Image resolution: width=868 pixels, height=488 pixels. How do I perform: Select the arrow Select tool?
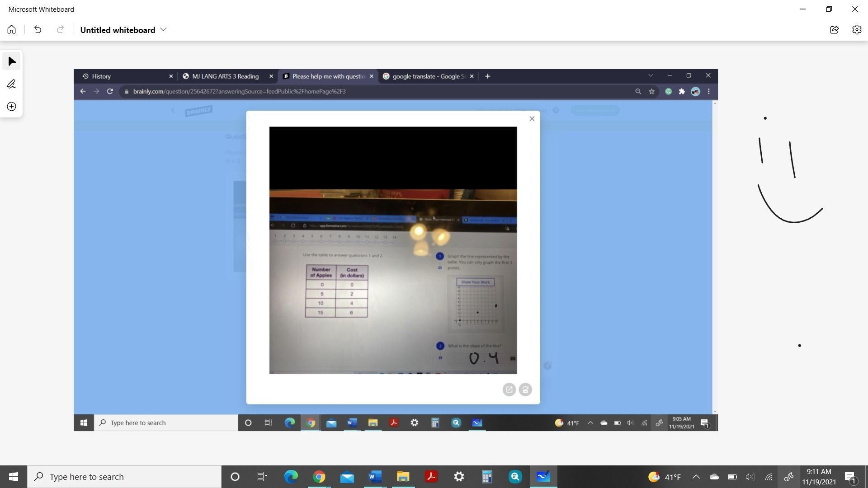click(12, 61)
